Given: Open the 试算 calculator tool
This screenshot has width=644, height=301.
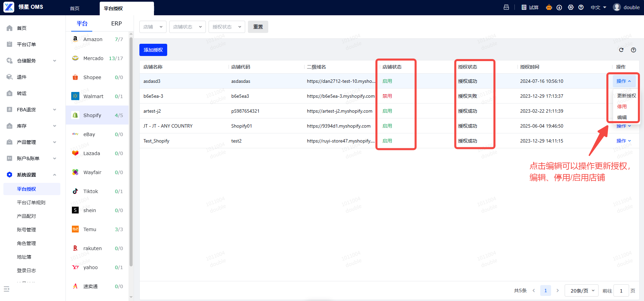Looking at the screenshot, I should (x=530, y=7).
